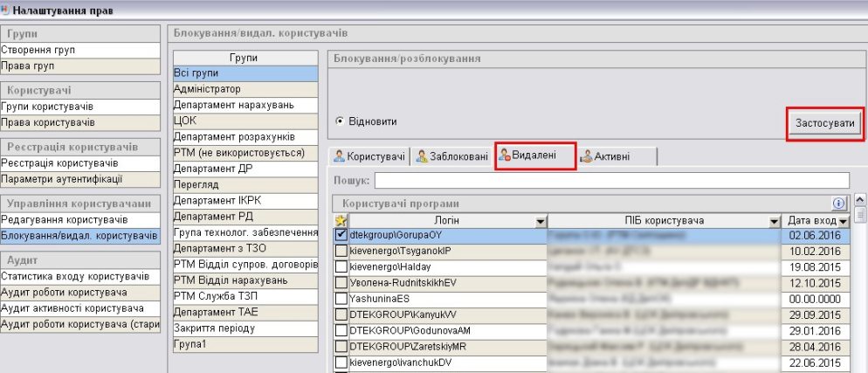This screenshot has width=868, height=373.
Task: Click the app icon in the title bar
Action: (x=5, y=8)
